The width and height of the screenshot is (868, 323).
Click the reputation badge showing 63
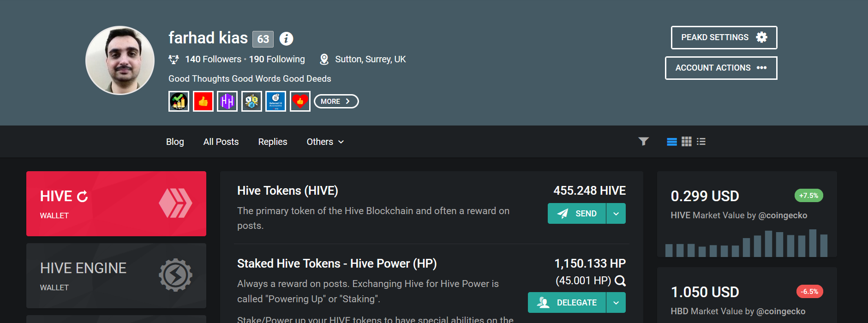click(263, 39)
